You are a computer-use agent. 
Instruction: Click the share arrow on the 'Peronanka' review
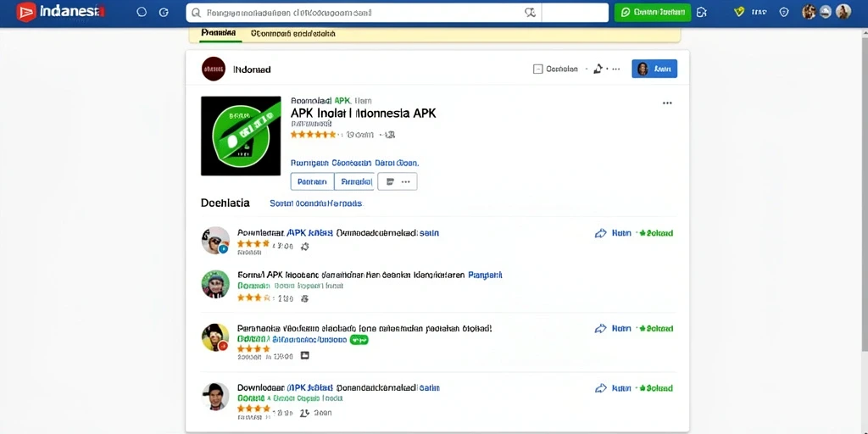601,328
